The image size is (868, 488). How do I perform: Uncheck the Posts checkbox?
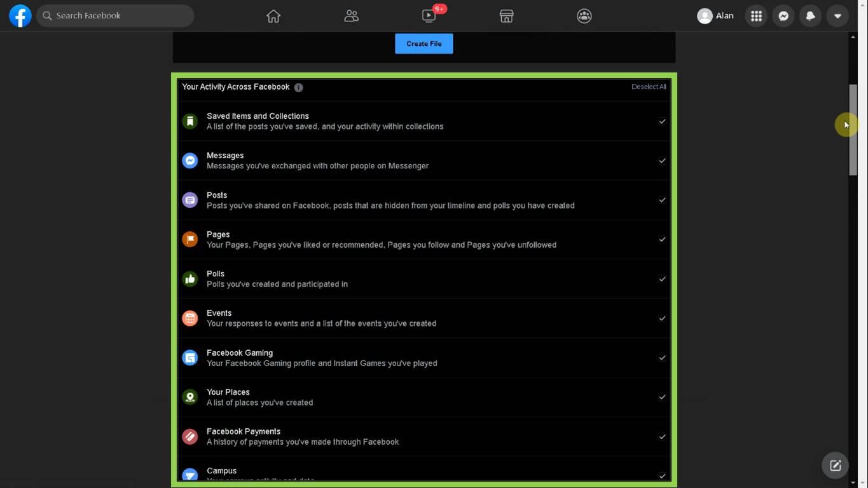pos(662,200)
